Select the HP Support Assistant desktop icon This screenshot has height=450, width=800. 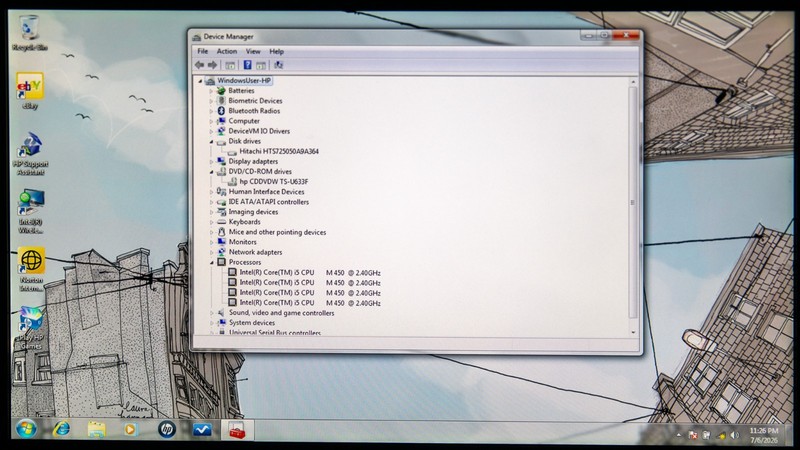(30, 154)
